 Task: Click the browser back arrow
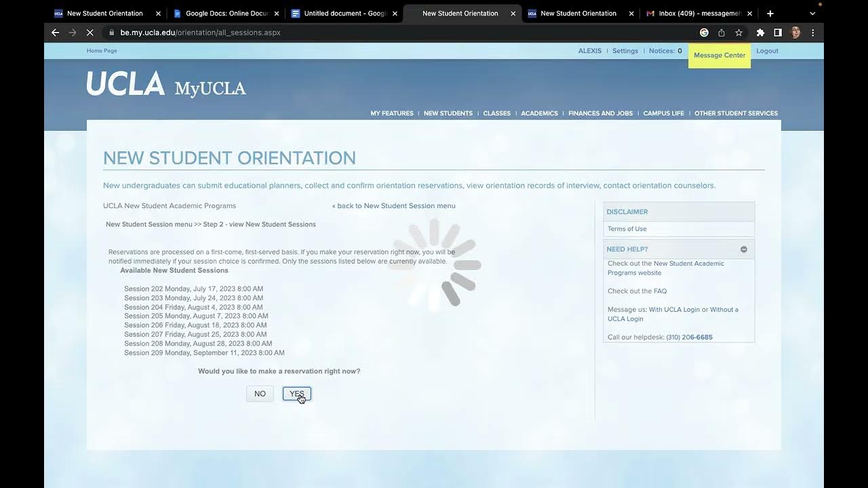pos(56,33)
